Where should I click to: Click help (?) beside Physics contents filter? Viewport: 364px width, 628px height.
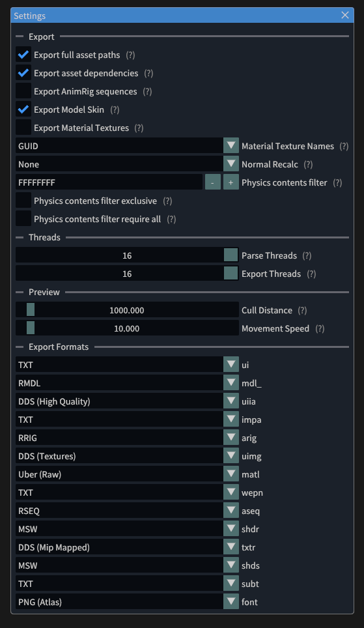[337, 182]
